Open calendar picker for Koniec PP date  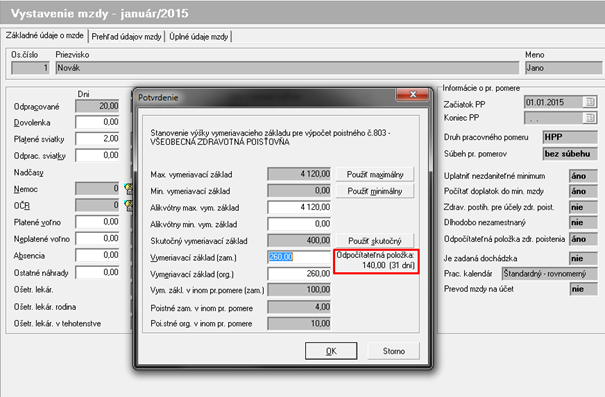(x=590, y=118)
